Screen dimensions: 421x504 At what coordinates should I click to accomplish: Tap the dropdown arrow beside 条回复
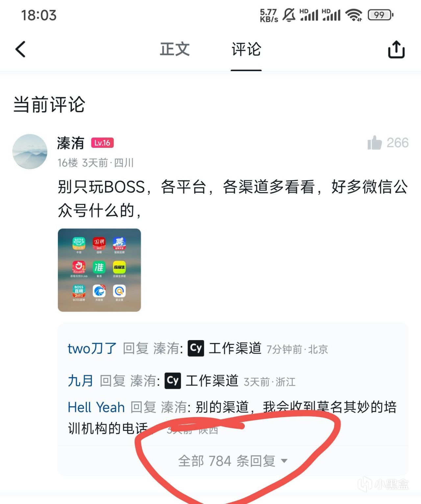(x=285, y=461)
